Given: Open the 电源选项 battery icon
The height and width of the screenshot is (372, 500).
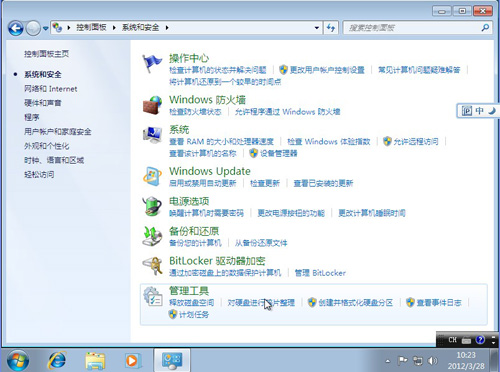Looking at the screenshot, I should coord(152,206).
